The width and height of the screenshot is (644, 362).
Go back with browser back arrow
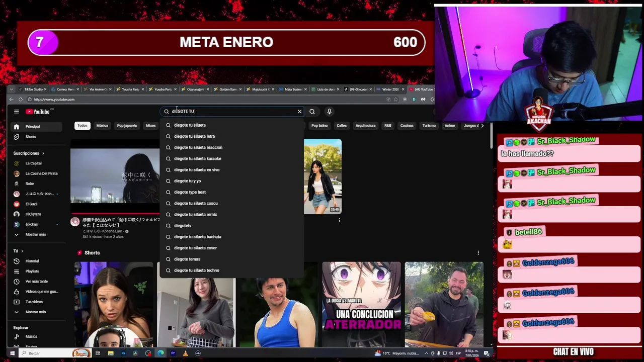12,100
